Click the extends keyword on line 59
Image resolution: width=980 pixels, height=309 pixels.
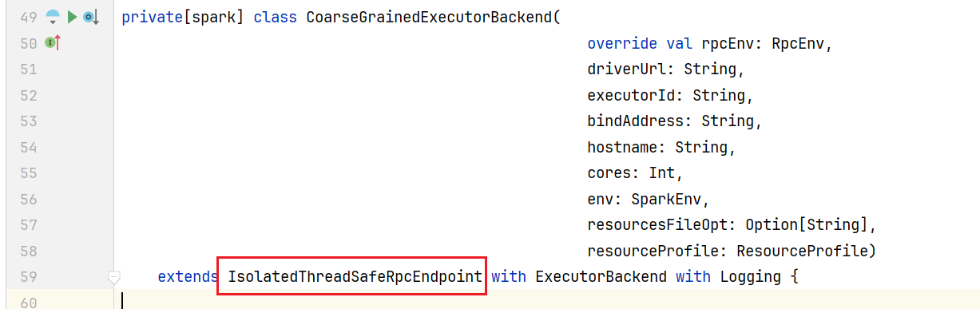point(188,277)
